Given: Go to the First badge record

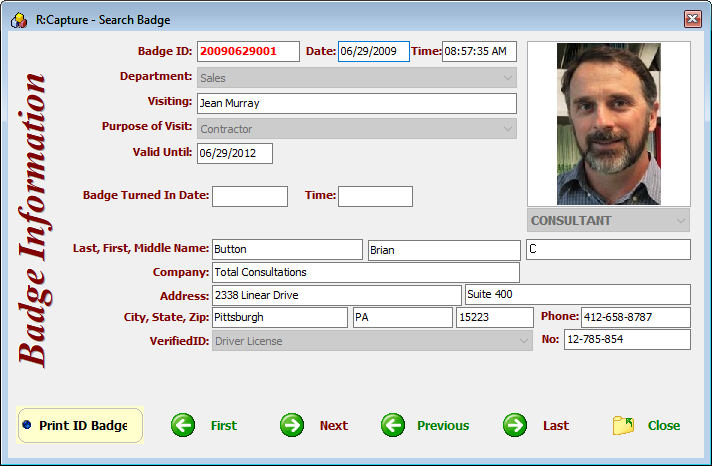Looking at the screenshot, I should (223, 426).
